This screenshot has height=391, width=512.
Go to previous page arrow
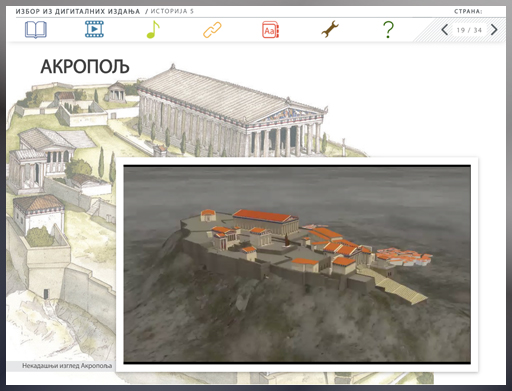(x=444, y=30)
